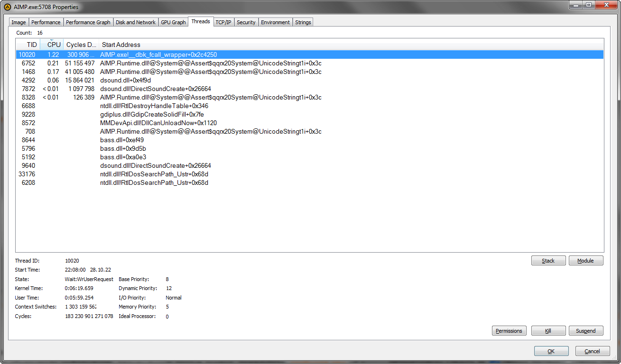This screenshot has width=621, height=364.
Task: Select the thread row with TID 6752
Action: (309, 63)
